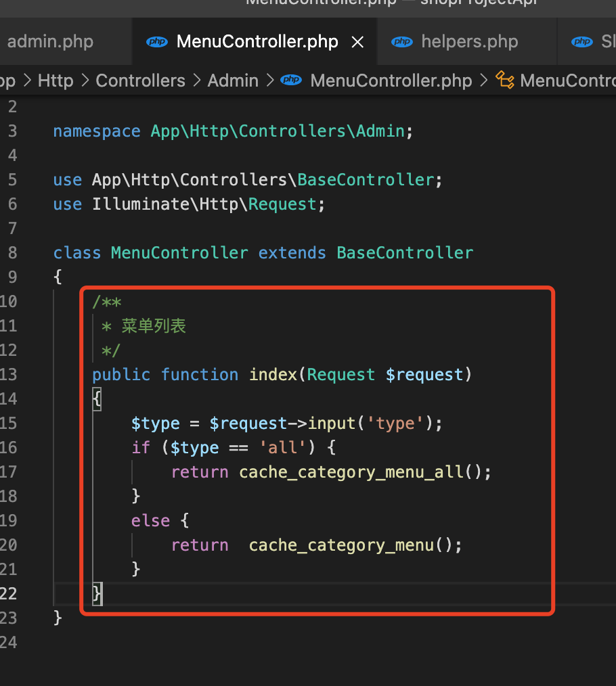Click BaseController in the line 5 use statement

366,180
